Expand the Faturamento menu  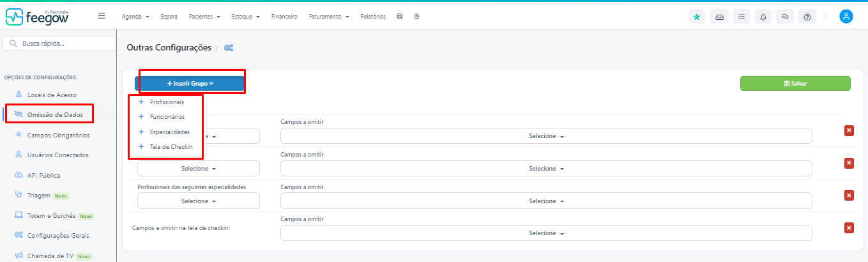[329, 17]
